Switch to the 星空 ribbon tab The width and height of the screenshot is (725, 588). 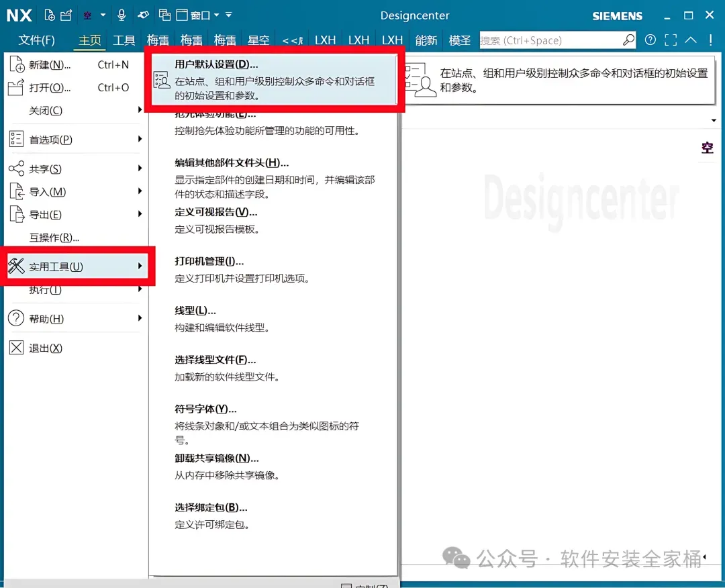coord(258,40)
